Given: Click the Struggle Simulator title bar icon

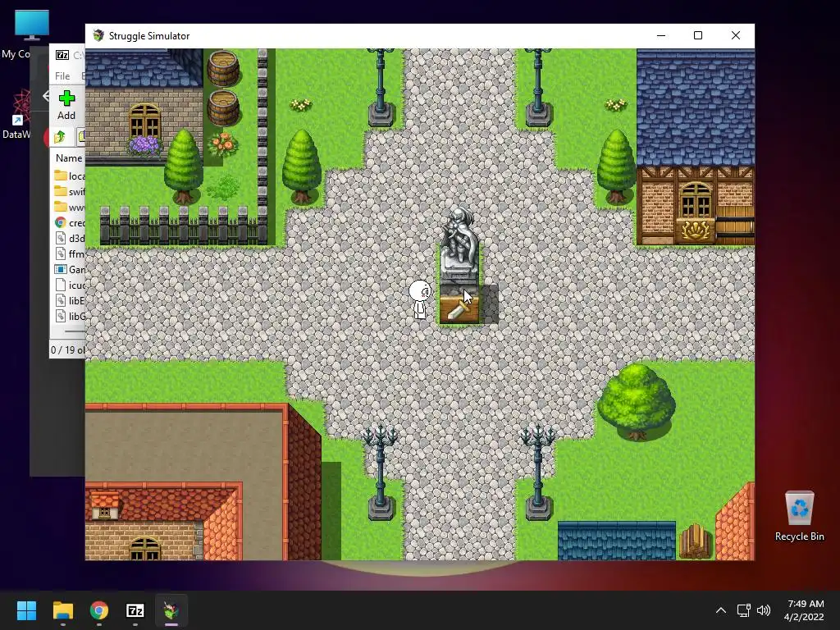Looking at the screenshot, I should 98,35.
